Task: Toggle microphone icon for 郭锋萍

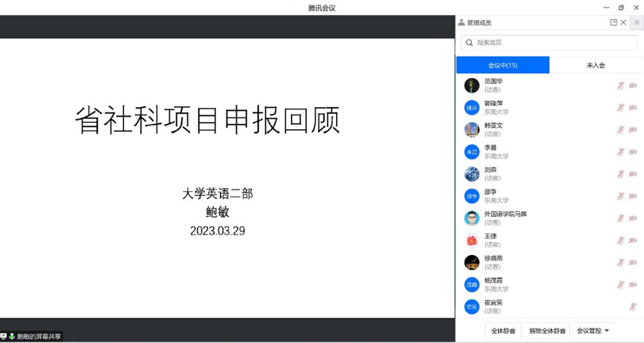Action: tap(620, 108)
